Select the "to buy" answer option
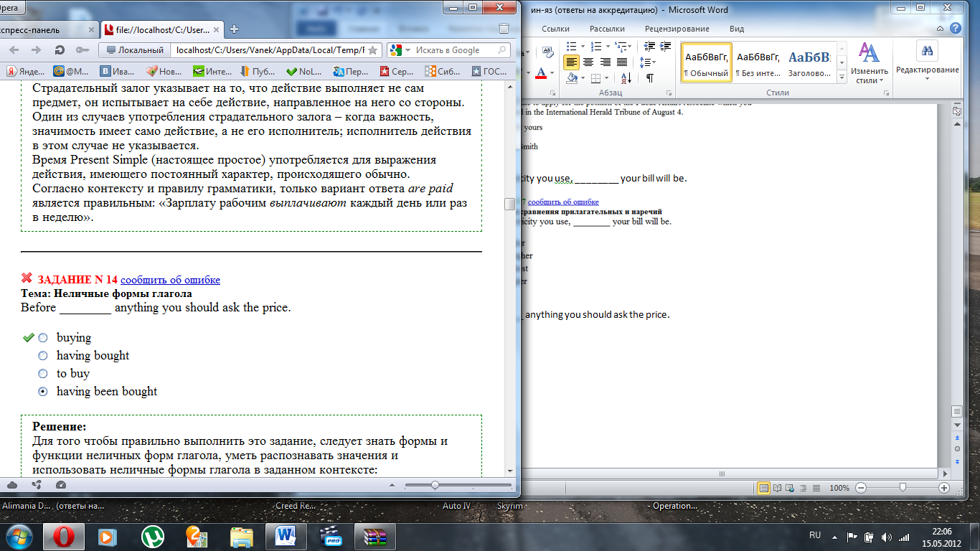Image resolution: width=980 pixels, height=551 pixels. [x=43, y=373]
